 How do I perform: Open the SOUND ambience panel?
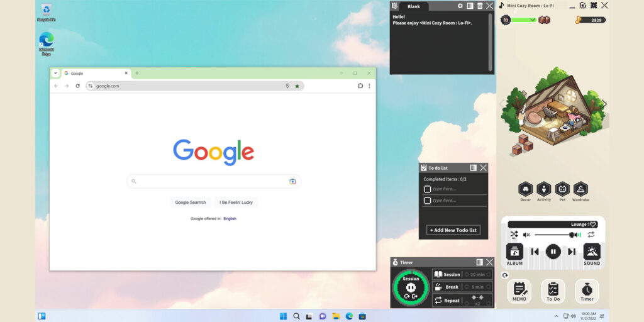[591, 252]
